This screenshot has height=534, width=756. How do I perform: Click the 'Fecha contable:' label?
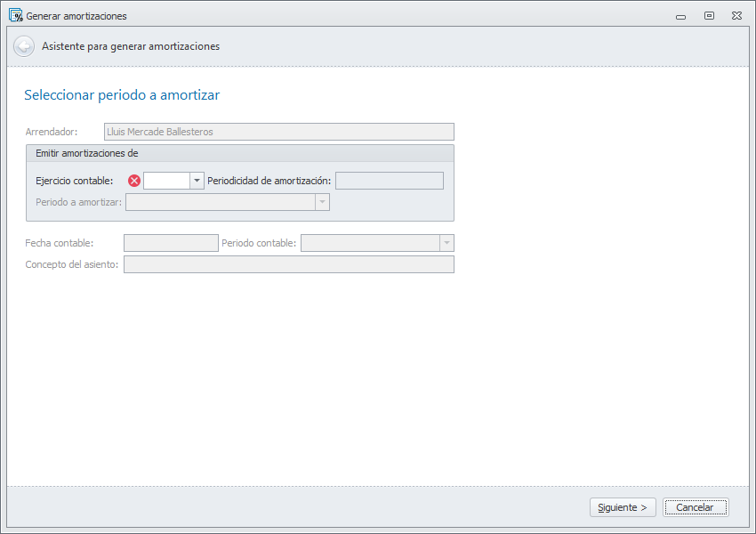[x=60, y=243]
